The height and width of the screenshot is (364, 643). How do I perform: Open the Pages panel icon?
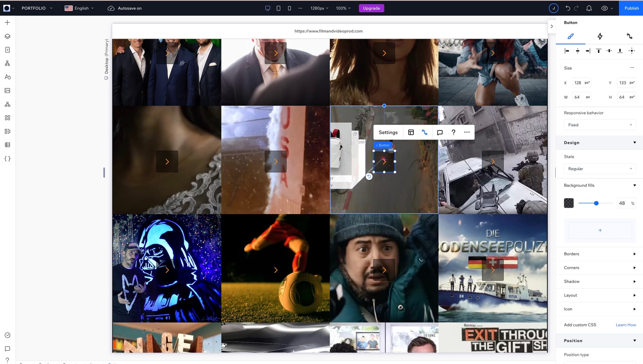click(7, 50)
